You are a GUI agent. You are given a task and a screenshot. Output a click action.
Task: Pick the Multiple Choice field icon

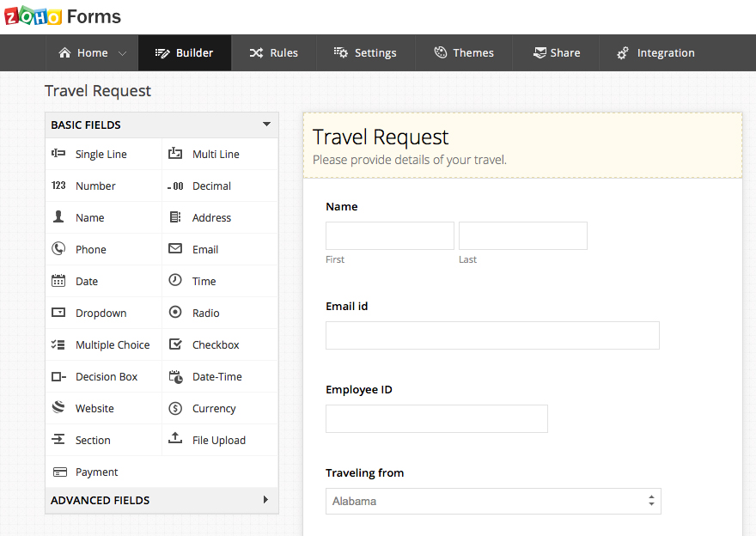pos(58,344)
